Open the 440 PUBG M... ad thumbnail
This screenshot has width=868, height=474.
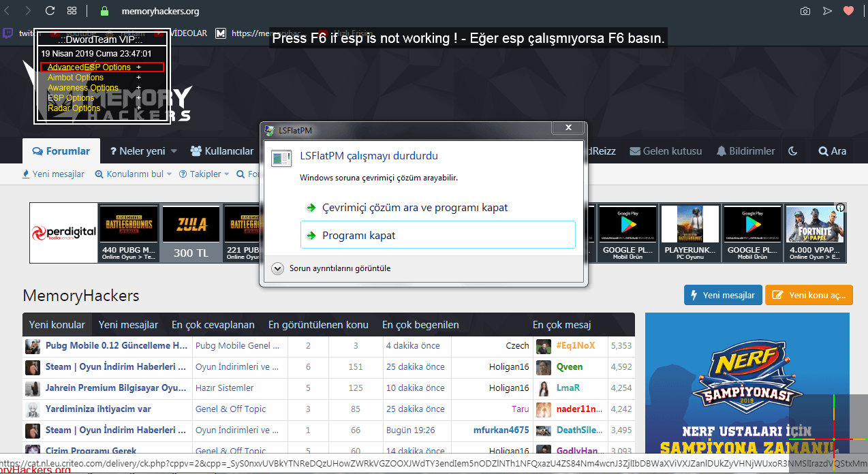tap(129, 233)
